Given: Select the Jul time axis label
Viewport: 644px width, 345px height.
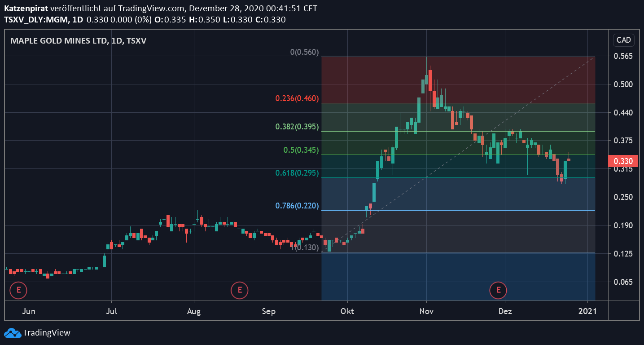Looking at the screenshot, I should click(112, 311).
